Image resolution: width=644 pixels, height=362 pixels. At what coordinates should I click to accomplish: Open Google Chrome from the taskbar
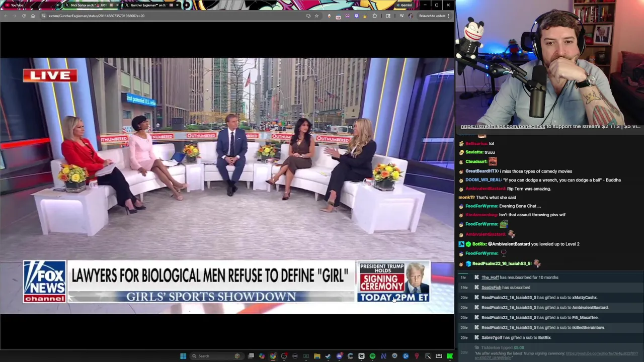coord(273,356)
